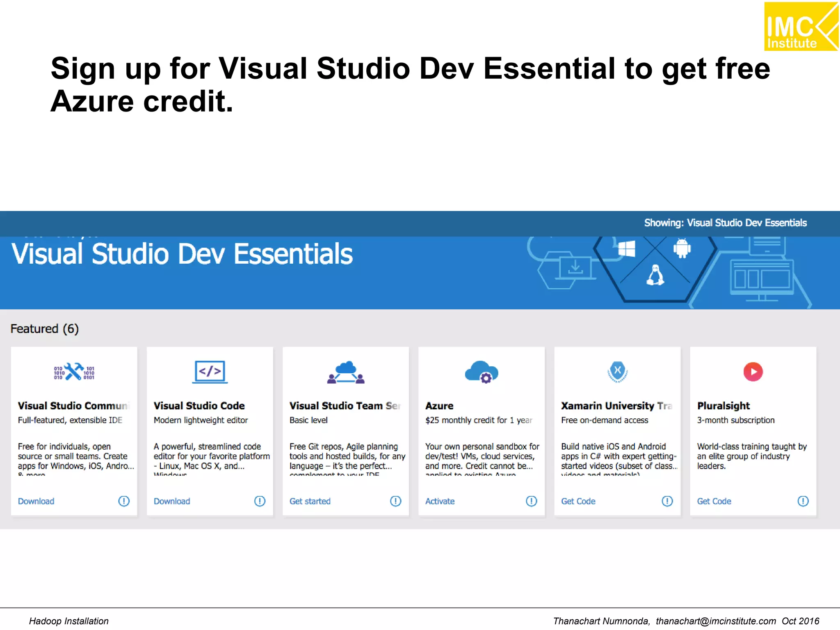Click Team Services 'Free Git repos' description
The width and height of the screenshot is (840, 630).
[x=347, y=459]
